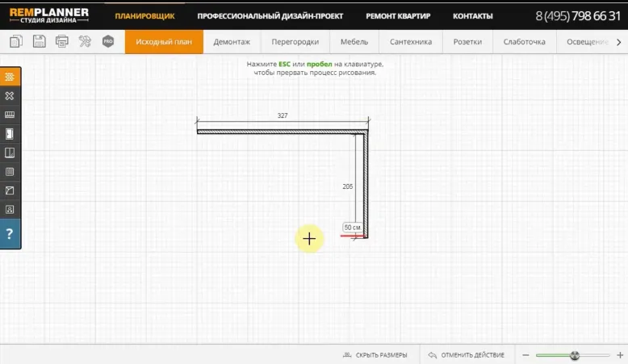
Task: Select the room outline shape tool
Action: coord(10,190)
